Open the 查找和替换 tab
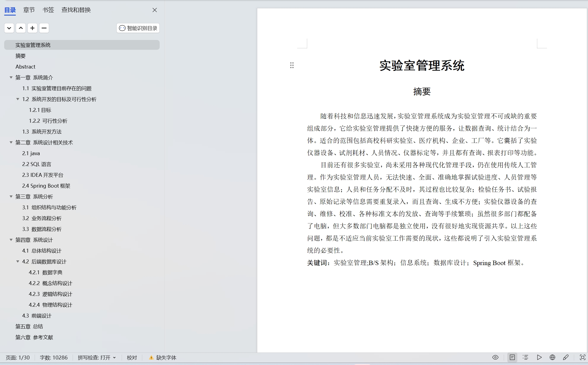Screen dimensions: 588x365 click(76, 10)
